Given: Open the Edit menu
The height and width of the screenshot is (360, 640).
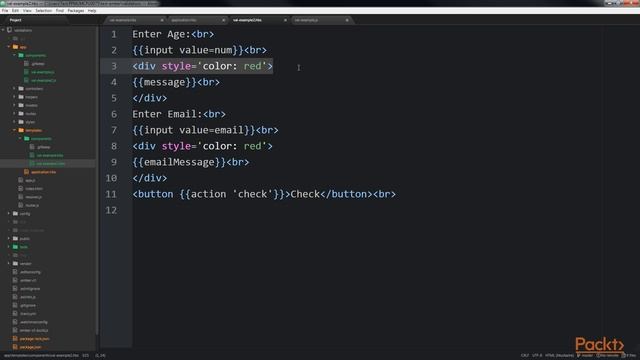Looking at the screenshot, I should click(x=16, y=11).
